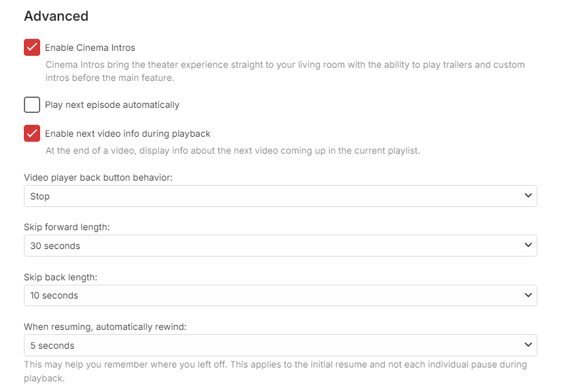Click the chevron on Skip back length dropdown
The image size is (582, 392).
(x=529, y=295)
